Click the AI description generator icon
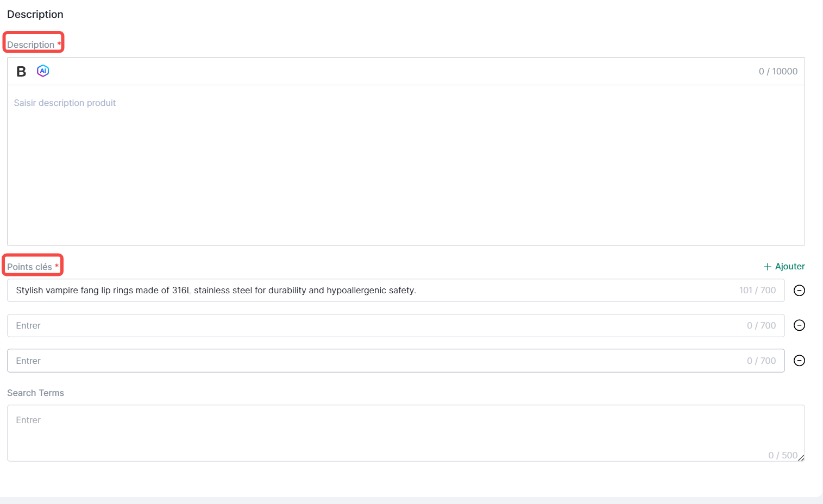 (43, 71)
